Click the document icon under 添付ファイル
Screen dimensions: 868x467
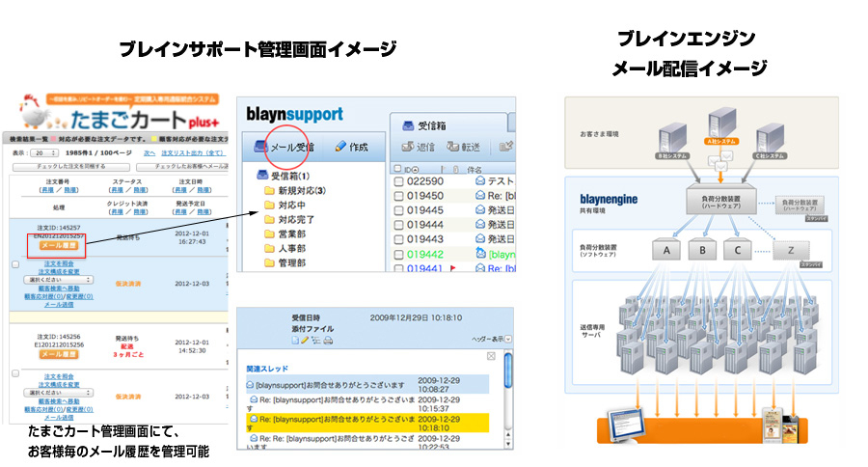pyautogui.click(x=296, y=341)
